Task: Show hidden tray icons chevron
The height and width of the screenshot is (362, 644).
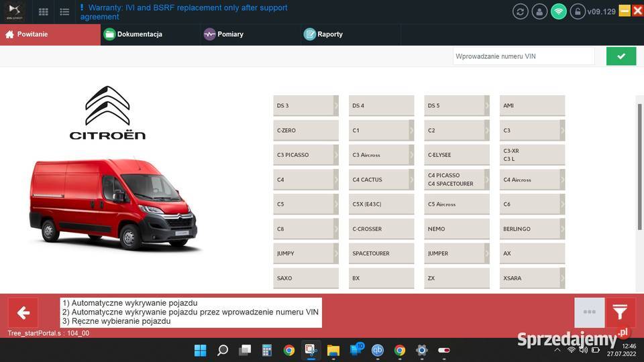Action: (x=557, y=350)
